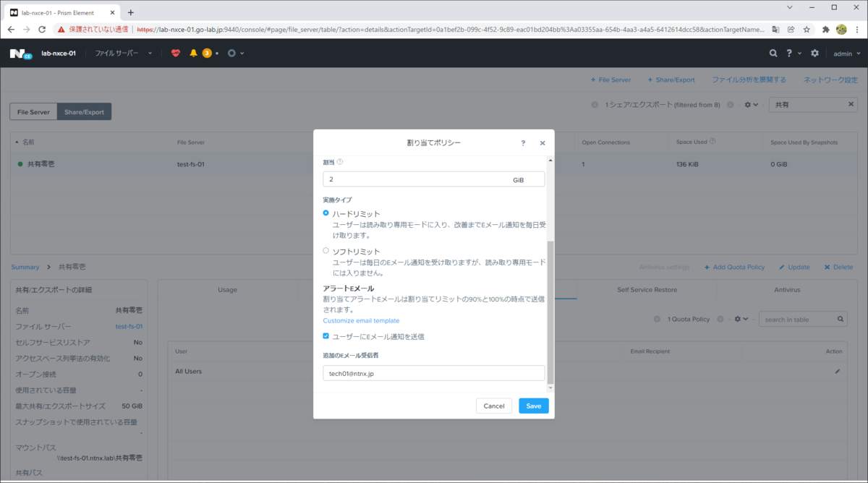The width and height of the screenshot is (868, 483).
Task: Click the Nutanix logo at top left
Action: (x=21, y=52)
